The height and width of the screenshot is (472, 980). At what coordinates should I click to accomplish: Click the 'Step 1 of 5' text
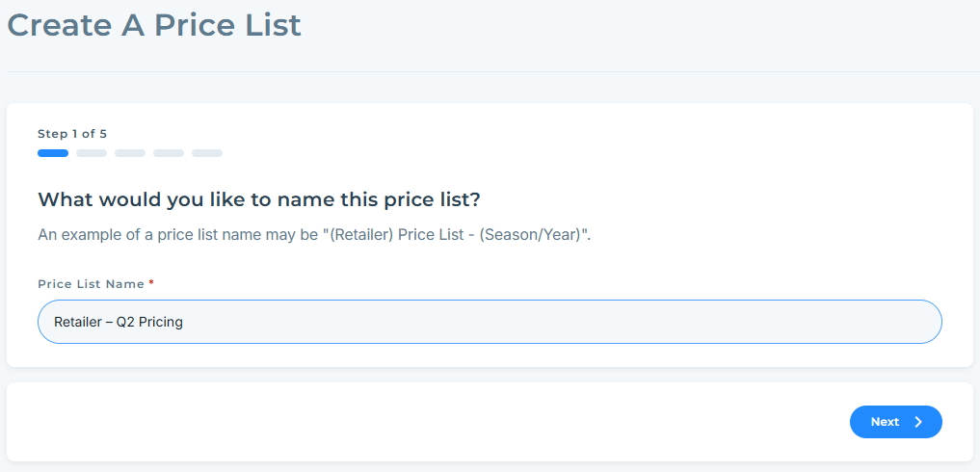click(x=72, y=134)
